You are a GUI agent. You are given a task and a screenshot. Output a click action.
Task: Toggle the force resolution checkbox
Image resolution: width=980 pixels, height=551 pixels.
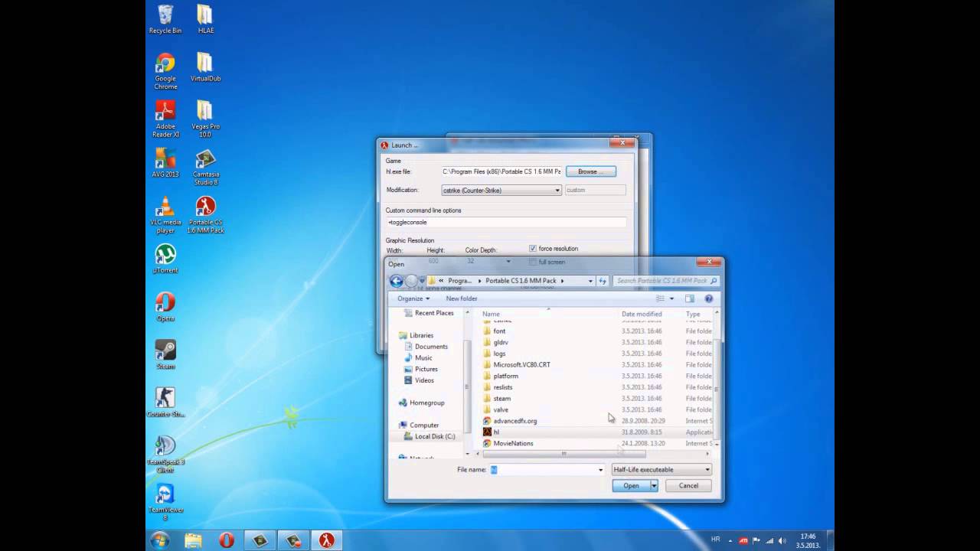[x=533, y=249]
